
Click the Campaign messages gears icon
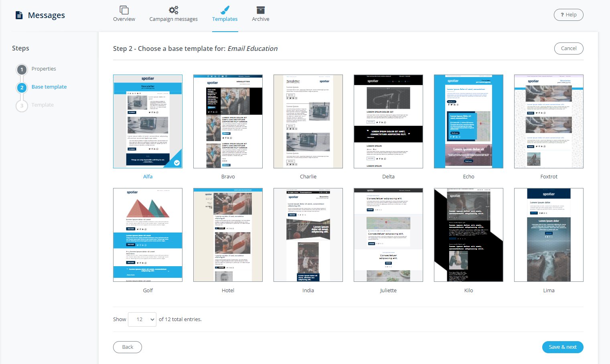[173, 10]
